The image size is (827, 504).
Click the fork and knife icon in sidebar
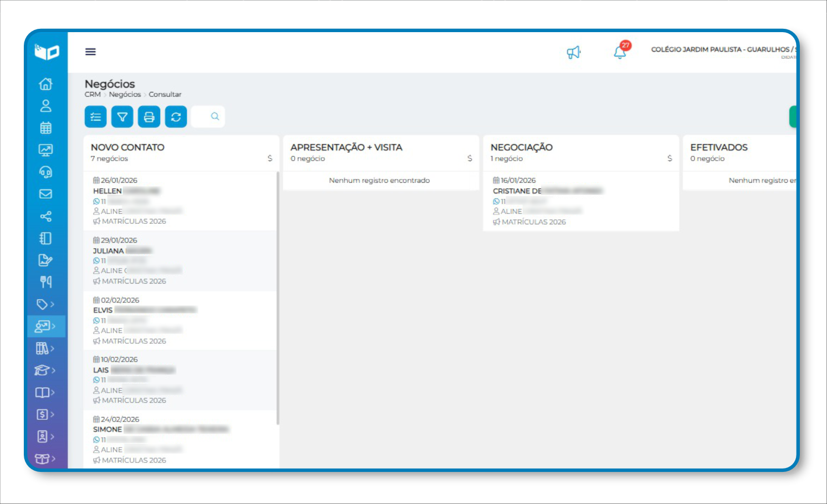[x=45, y=282]
